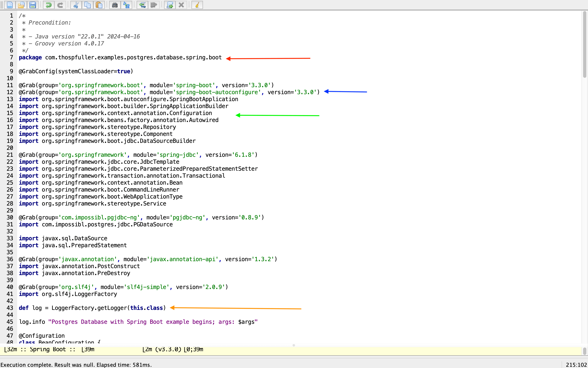Copy selection to clipboard
The height and width of the screenshot is (368, 588).
click(87, 5)
